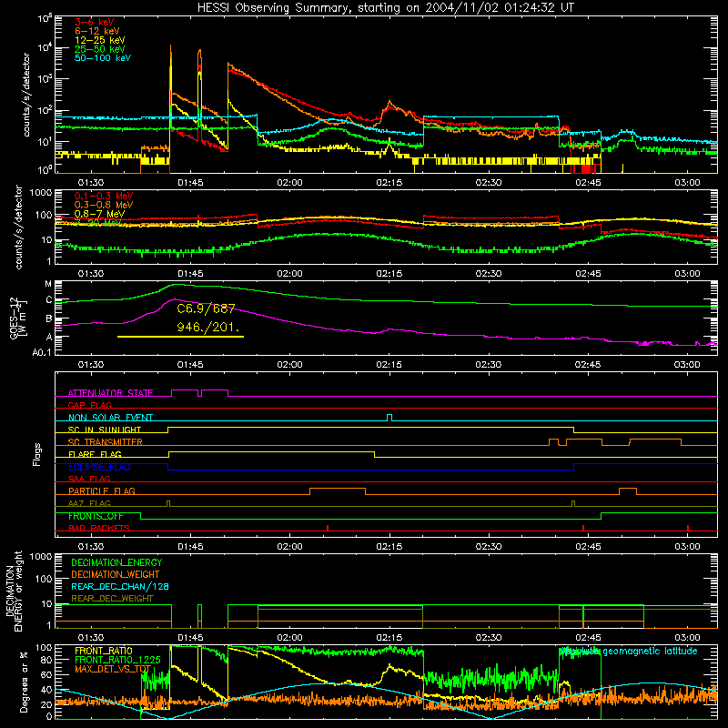The height and width of the screenshot is (728, 728).
Task: Click the yellow "0.8-7 MeV" legend label
Action: (x=99, y=214)
